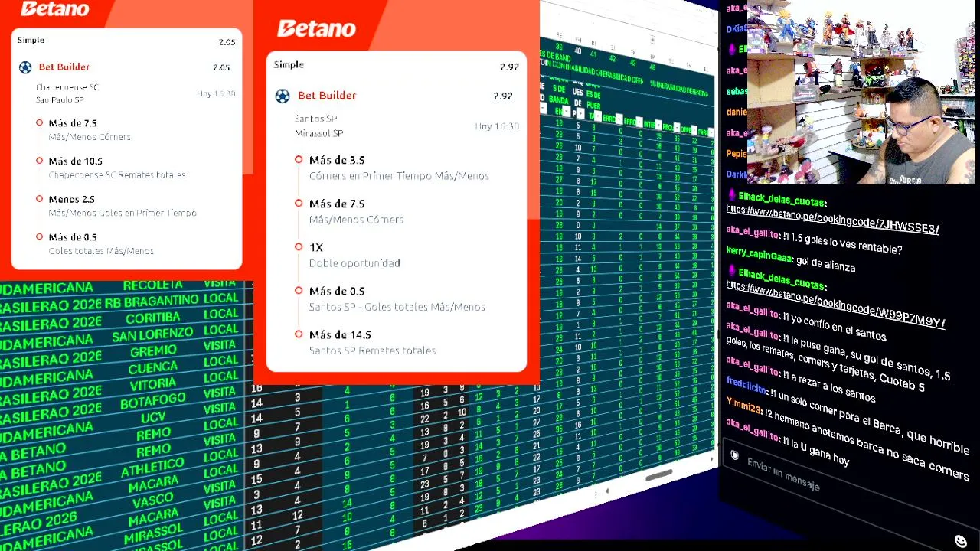Click the VASCO team cell

tap(153, 502)
